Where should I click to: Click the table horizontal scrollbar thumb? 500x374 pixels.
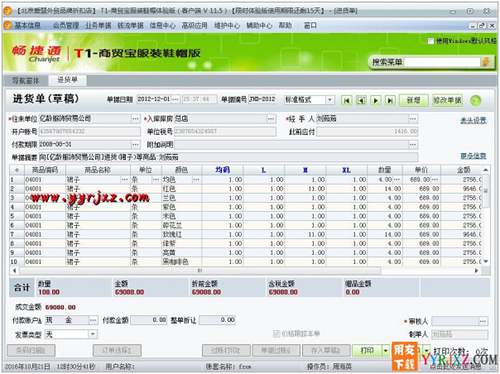tap(200, 270)
